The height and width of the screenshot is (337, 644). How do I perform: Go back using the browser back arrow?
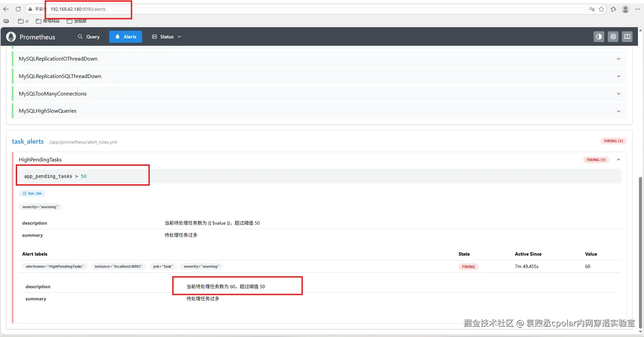click(6, 9)
